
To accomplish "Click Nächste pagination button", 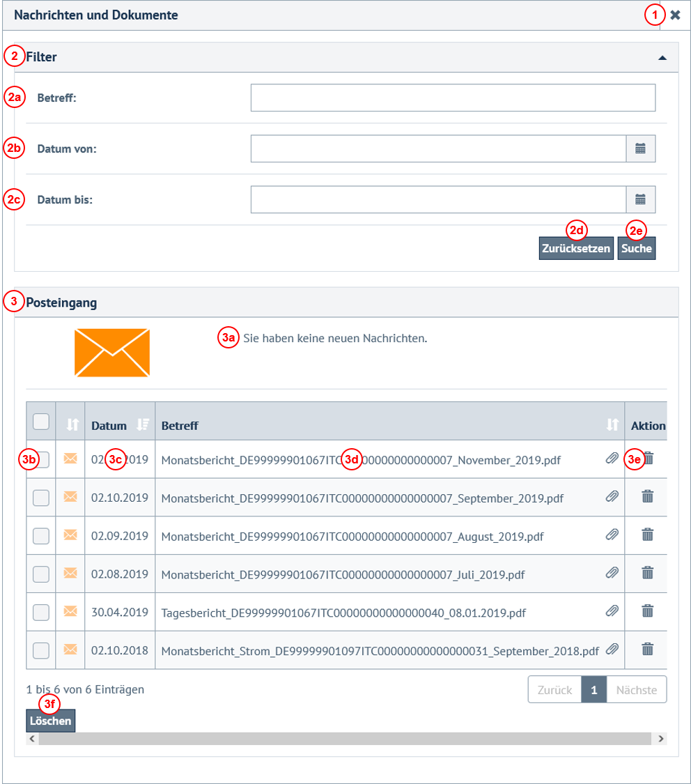I will 636,689.
